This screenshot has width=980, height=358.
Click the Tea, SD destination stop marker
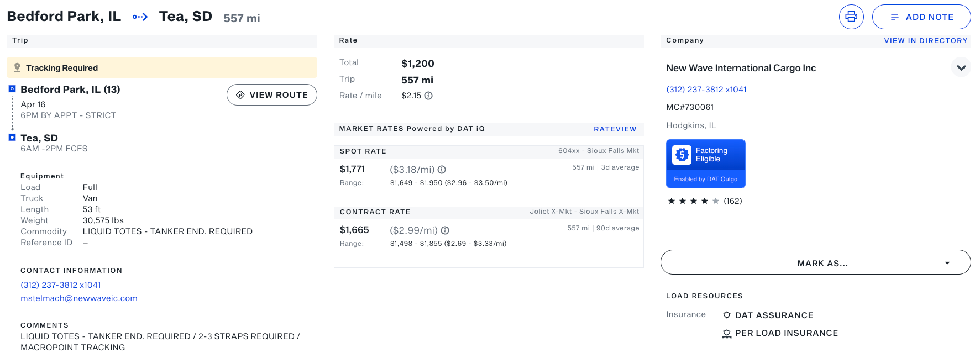tap(12, 137)
